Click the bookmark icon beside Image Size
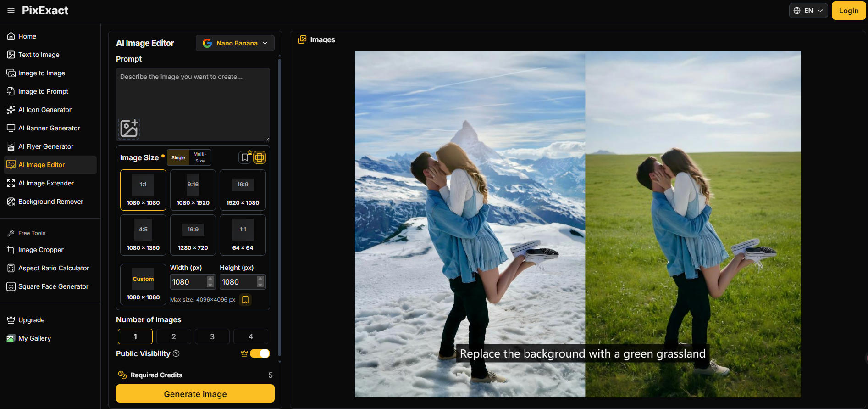Viewport: 868px width, 409px height. [x=245, y=157]
